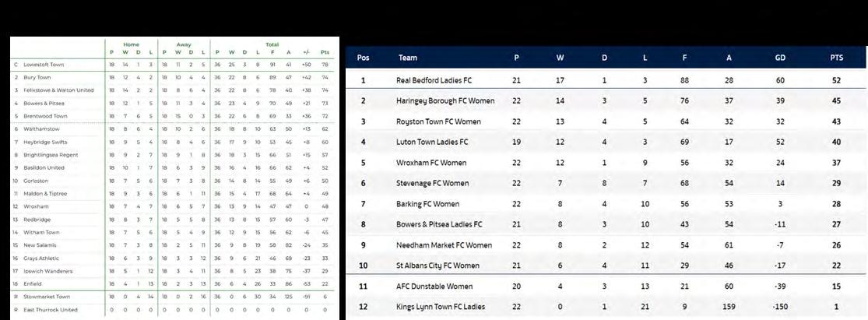Select the Total group header in left table
868x320 pixels.
[272, 45]
